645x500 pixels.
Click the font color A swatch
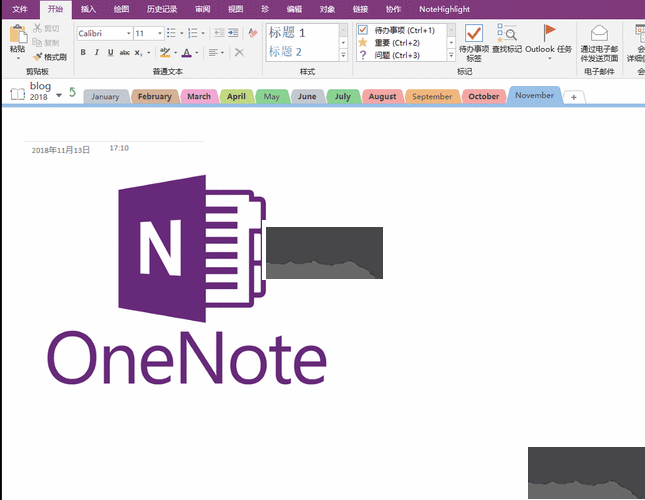pyautogui.click(x=187, y=52)
